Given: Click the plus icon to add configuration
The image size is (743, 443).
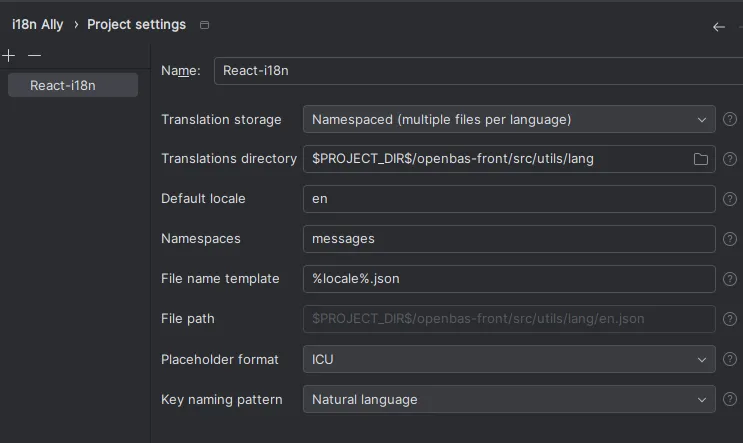Looking at the screenshot, I should (9, 56).
